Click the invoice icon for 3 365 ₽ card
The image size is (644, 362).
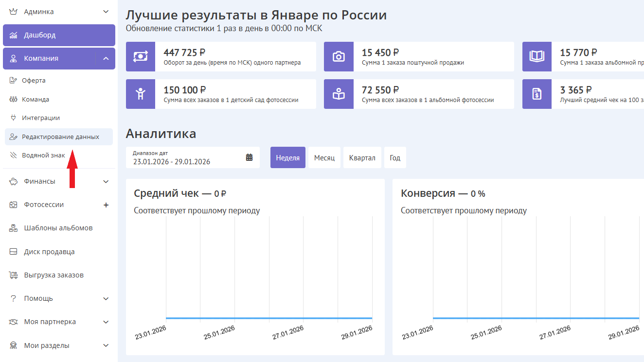click(537, 94)
